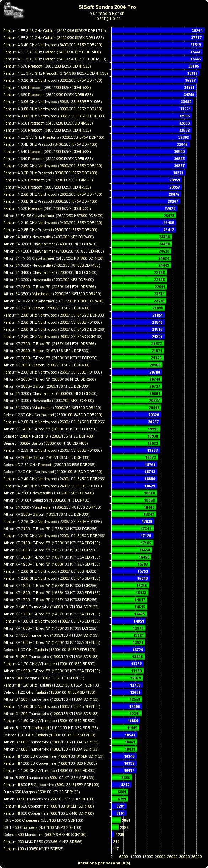Select the Celeron 1.30 GHz Tualatin label
208x868 pixels.
click(x=49, y=650)
